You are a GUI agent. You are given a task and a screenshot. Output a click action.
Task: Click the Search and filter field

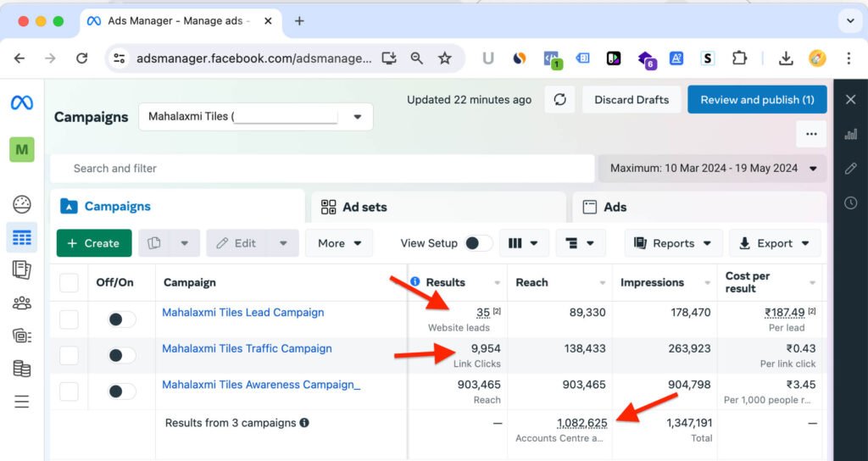[322, 169]
